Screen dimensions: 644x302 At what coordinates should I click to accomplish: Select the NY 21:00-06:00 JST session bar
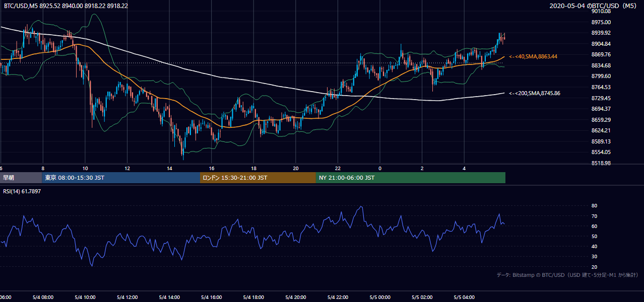pos(411,178)
